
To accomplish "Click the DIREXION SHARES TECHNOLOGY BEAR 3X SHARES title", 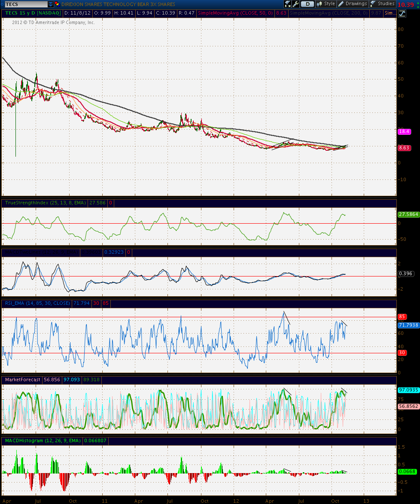I will pyautogui.click(x=118, y=4).
